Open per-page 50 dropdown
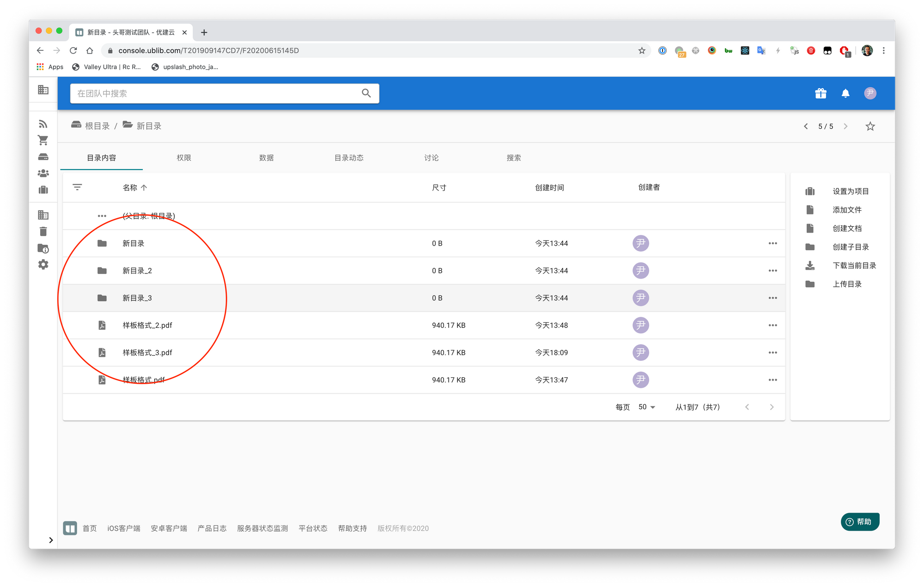Viewport: 924px width, 587px height. [x=647, y=407]
